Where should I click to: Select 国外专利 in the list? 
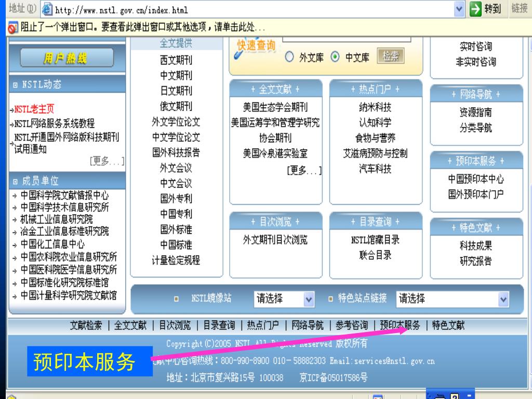[x=176, y=198]
